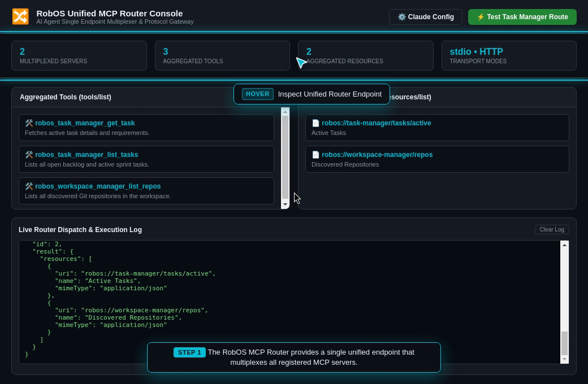The width and height of the screenshot is (588, 384).
Task: Open the robos_task_manager_list_tasks tool
Action: coord(146,159)
